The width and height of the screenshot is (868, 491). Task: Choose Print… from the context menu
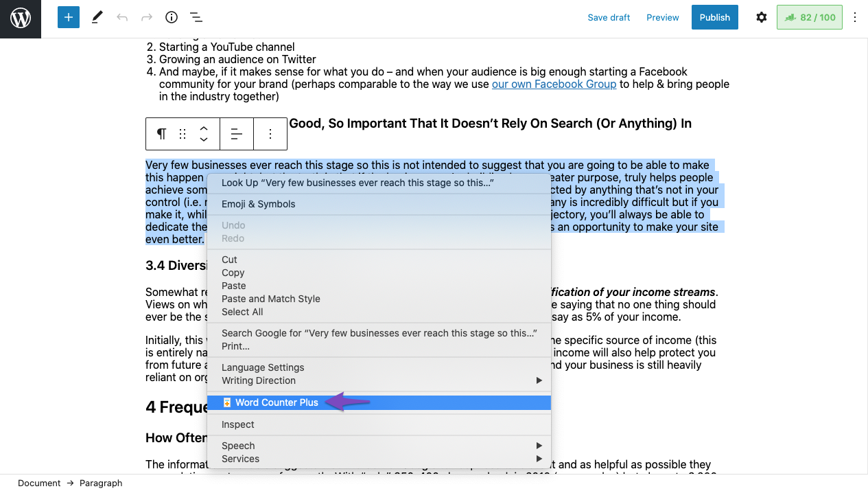click(379, 346)
